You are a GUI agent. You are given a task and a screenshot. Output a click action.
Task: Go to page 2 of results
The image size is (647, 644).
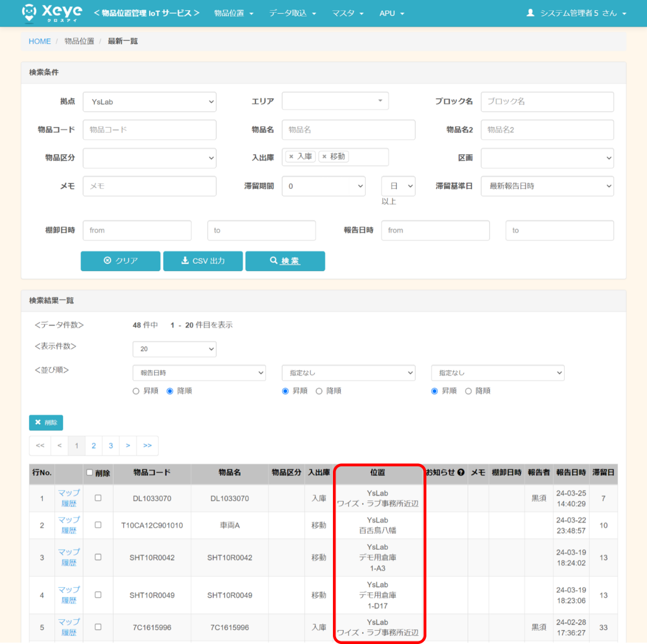click(x=94, y=446)
